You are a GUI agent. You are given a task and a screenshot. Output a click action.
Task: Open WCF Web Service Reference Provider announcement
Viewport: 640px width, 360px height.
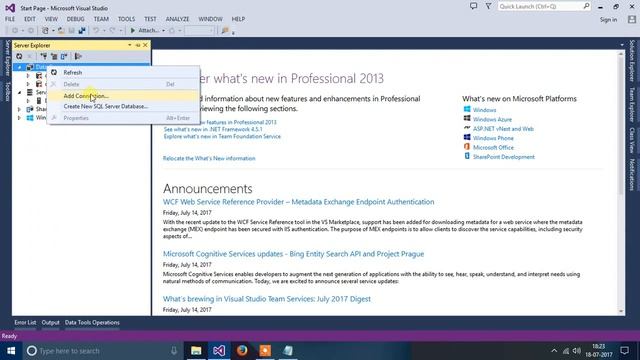pyautogui.click(x=298, y=202)
